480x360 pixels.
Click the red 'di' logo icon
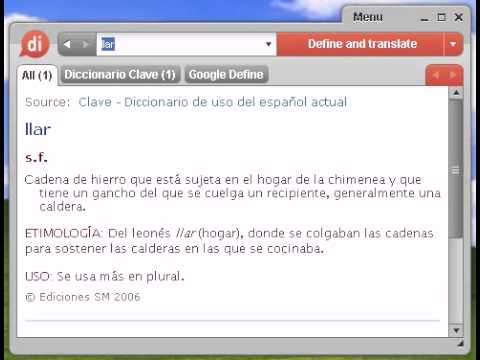point(35,44)
